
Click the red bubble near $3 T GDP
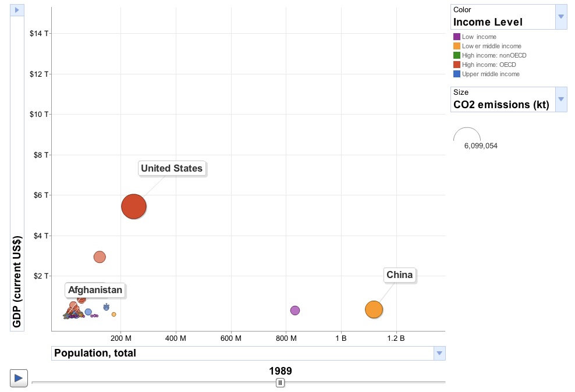100,256
